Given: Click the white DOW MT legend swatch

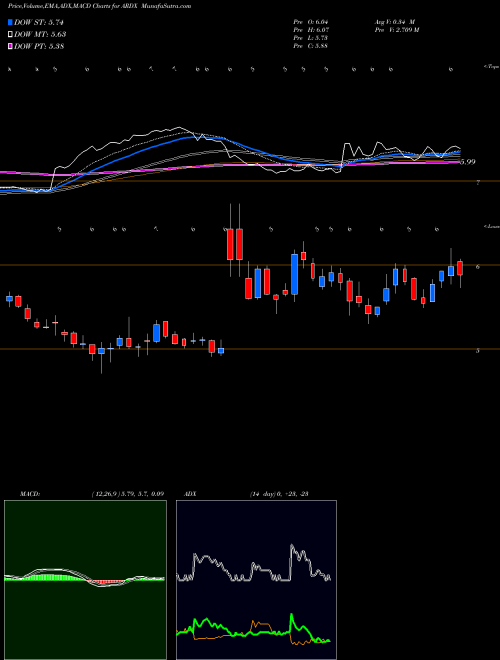Looking at the screenshot, I should tap(11, 35).
